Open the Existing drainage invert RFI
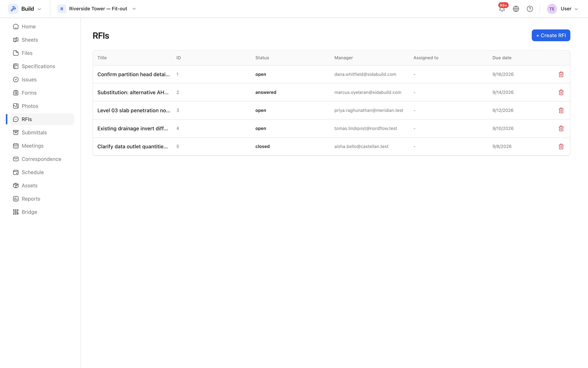The height and width of the screenshot is (368, 588). (133, 128)
